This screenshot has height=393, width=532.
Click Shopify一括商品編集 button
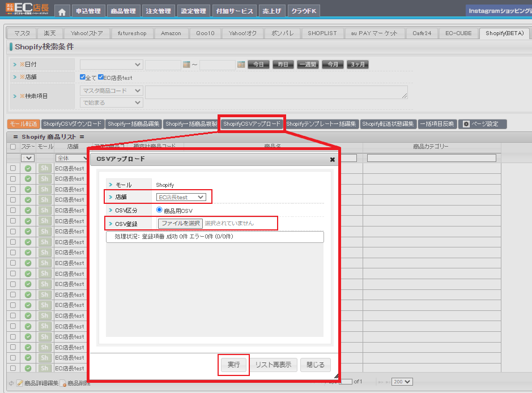133,124
